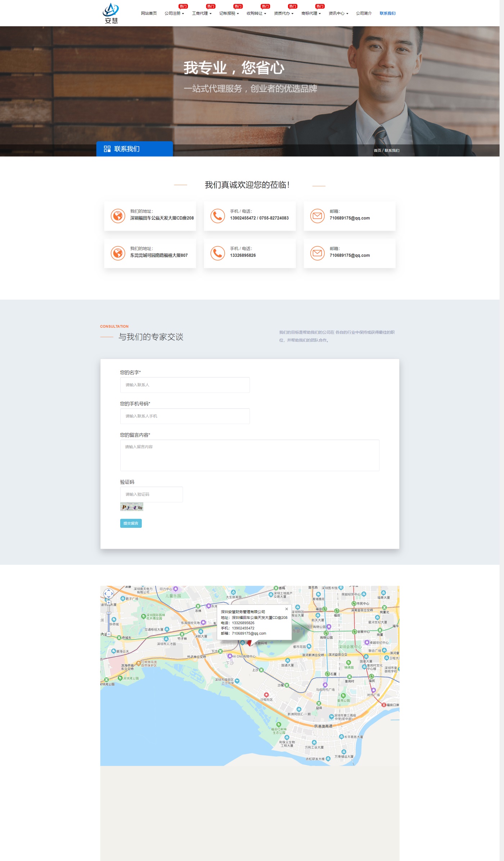Expand the 公司注册 dropdown menu
This screenshot has width=504, height=861.
click(174, 13)
